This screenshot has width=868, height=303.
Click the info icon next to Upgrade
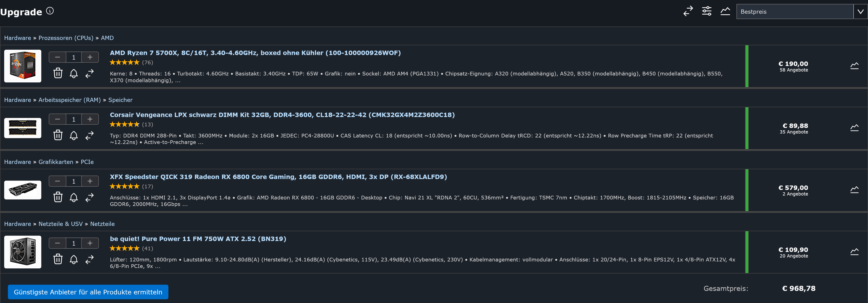[x=50, y=11]
